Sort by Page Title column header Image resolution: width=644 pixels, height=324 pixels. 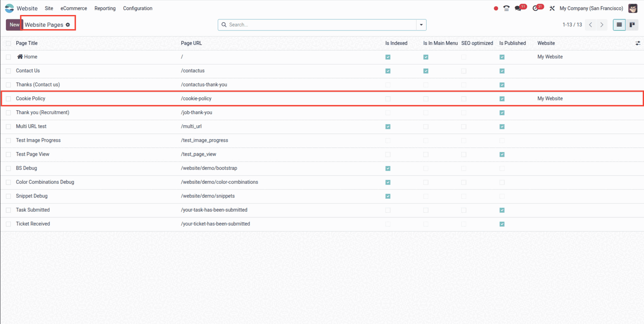pos(27,43)
